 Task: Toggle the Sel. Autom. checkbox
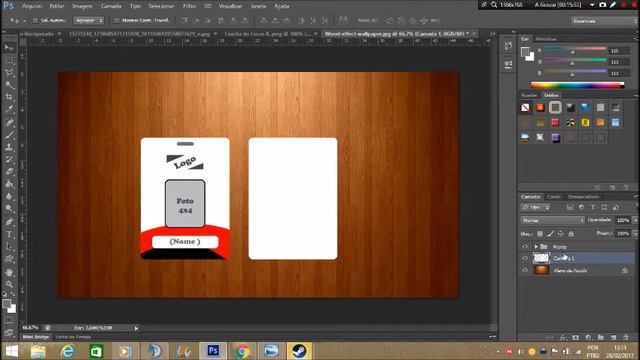coord(35,20)
